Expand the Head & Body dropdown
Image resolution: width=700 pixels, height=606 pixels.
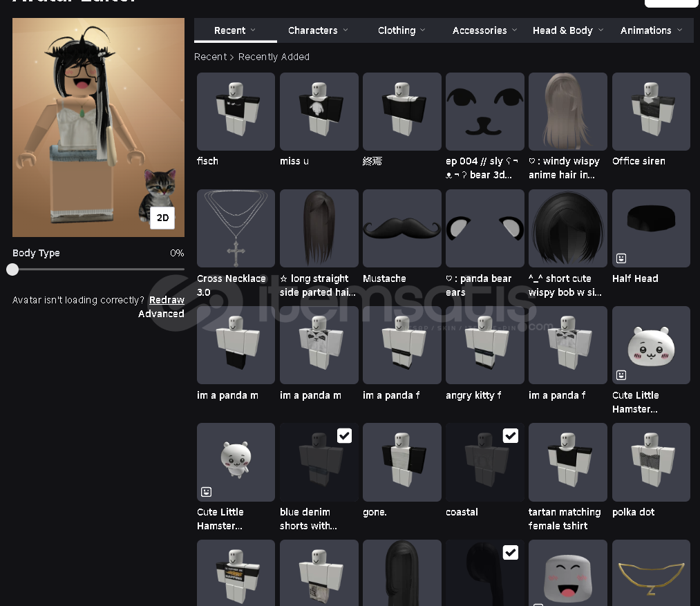(567, 30)
